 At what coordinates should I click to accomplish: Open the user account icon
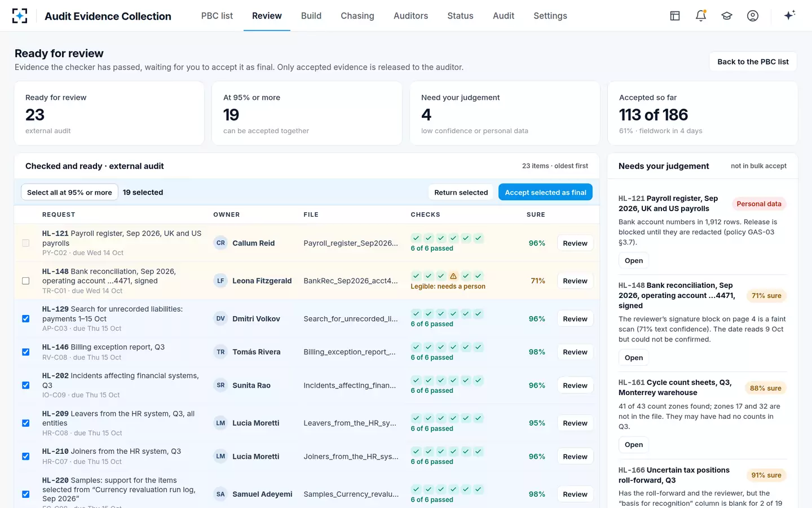[753, 16]
